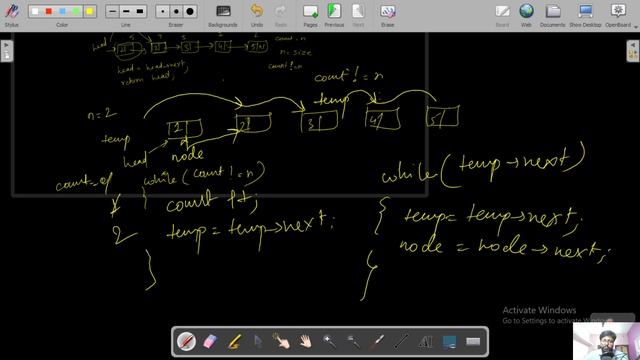Click Show Desktop

pos(585,15)
